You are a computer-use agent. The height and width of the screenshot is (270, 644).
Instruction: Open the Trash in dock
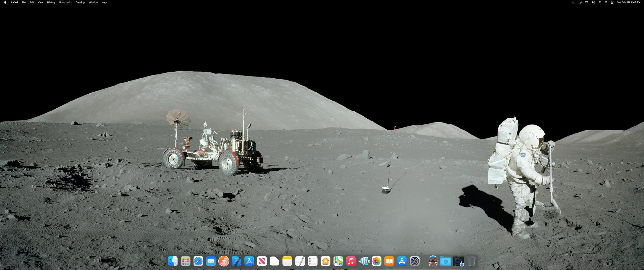coord(471,261)
